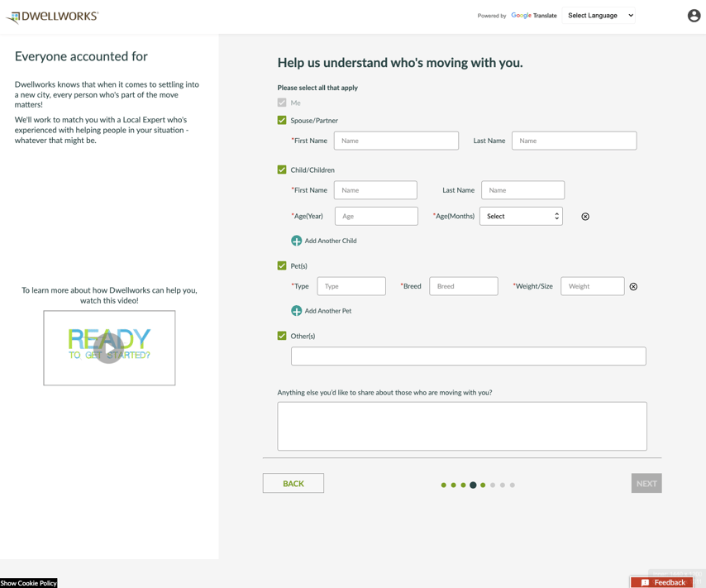Uncheck the Pet(s) checkbox
The height and width of the screenshot is (588, 706).
[x=282, y=265]
